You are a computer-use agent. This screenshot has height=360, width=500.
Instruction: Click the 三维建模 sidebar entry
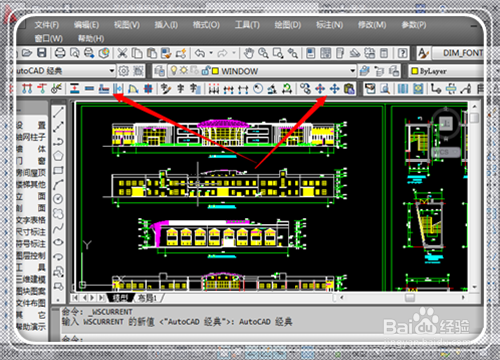click(31, 279)
